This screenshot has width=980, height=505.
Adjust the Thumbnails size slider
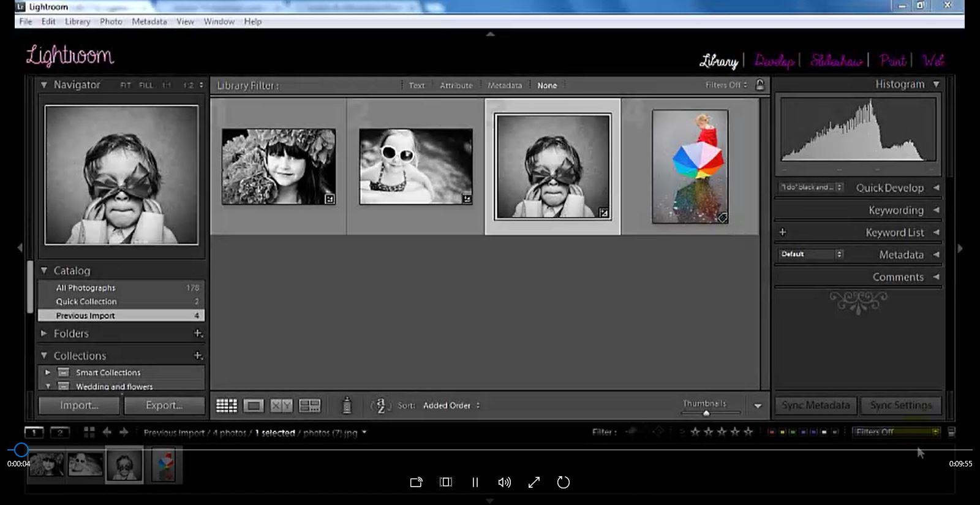[706, 414]
